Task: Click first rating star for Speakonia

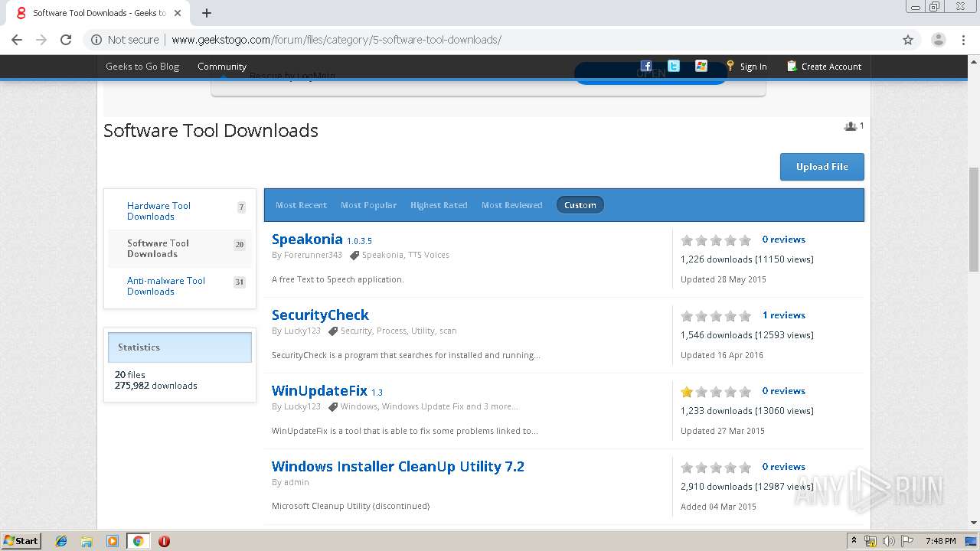Action: (687, 240)
